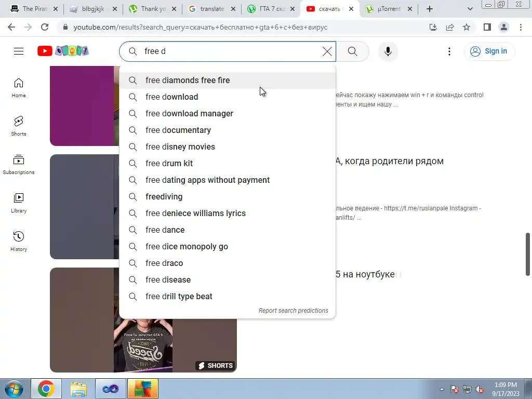Viewport: 532px width, 399px height.
Task: Click the browser forward arrow
Action: (28, 27)
